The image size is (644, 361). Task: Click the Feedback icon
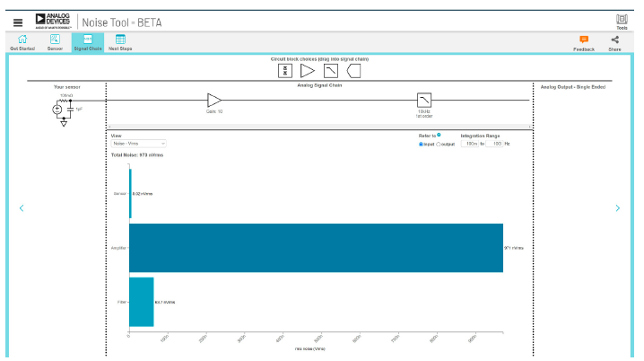point(584,40)
